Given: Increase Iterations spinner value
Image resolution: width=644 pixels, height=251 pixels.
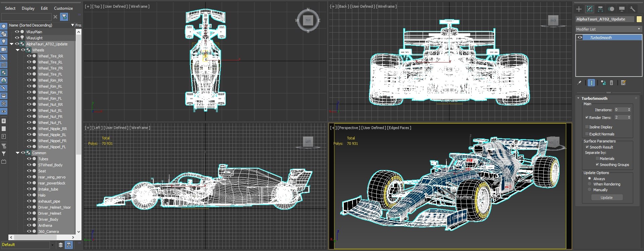Looking at the screenshot, I should click(629, 109).
